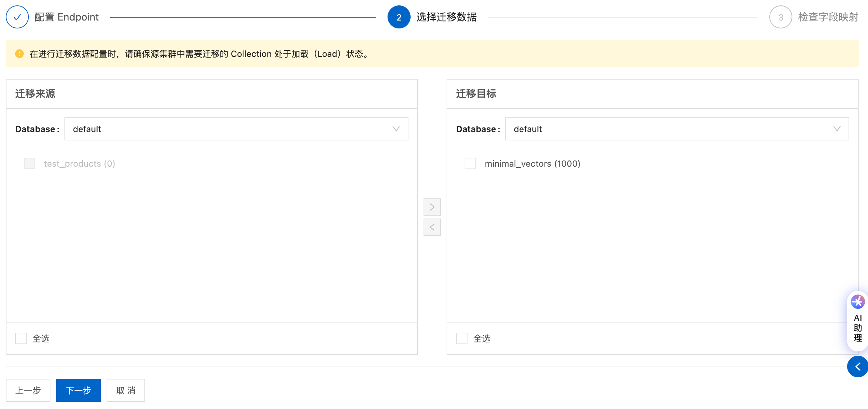Check the test_products collection checkbox
868x409 pixels.
(x=30, y=163)
